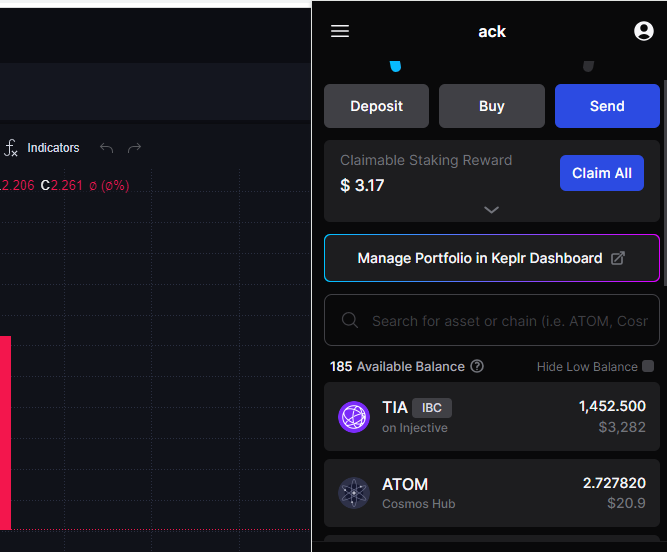Click the TIA token logo
Image resolution: width=667 pixels, height=552 pixels.
(x=354, y=417)
